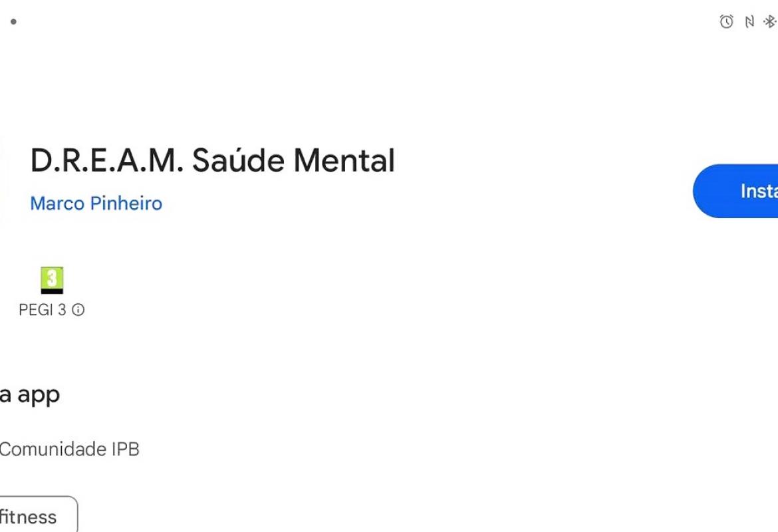Image resolution: width=778 pixels, height=532 pixels.
Task: Click the green PEGI 3 rating badge
Action: click(x=52, y=281)
